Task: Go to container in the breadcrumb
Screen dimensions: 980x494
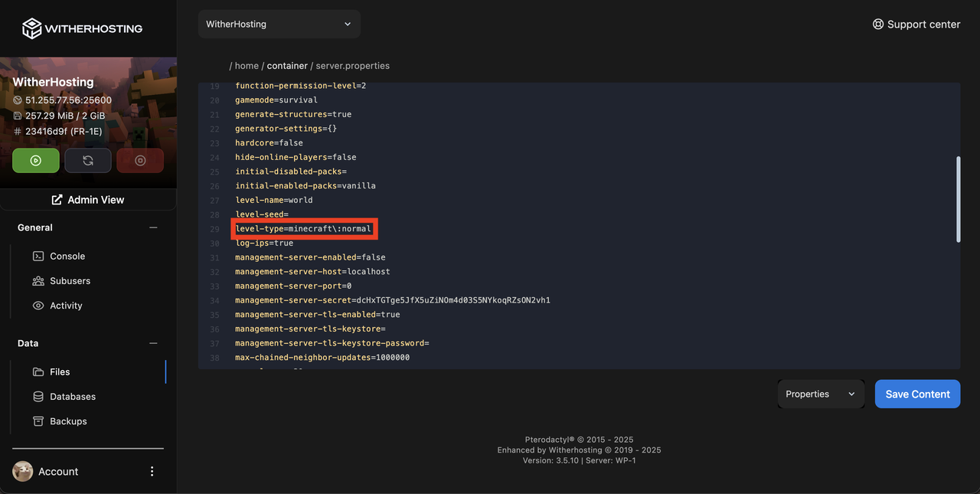Action: (x=287, y=66)
